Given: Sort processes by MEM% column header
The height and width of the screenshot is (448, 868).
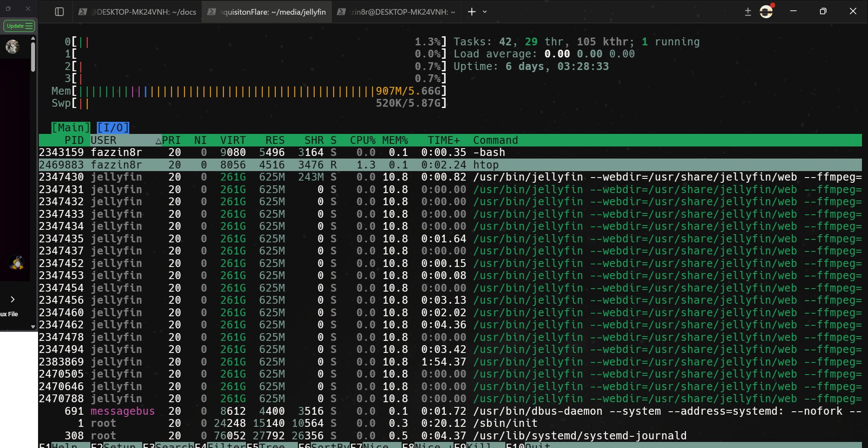Looking at the screenshot, I should click(395, 140).
